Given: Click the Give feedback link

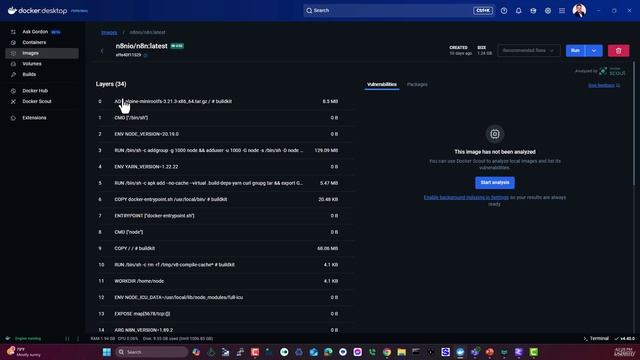Looking at the screenshot, I should pyautogui.click(x=604, y=86).
